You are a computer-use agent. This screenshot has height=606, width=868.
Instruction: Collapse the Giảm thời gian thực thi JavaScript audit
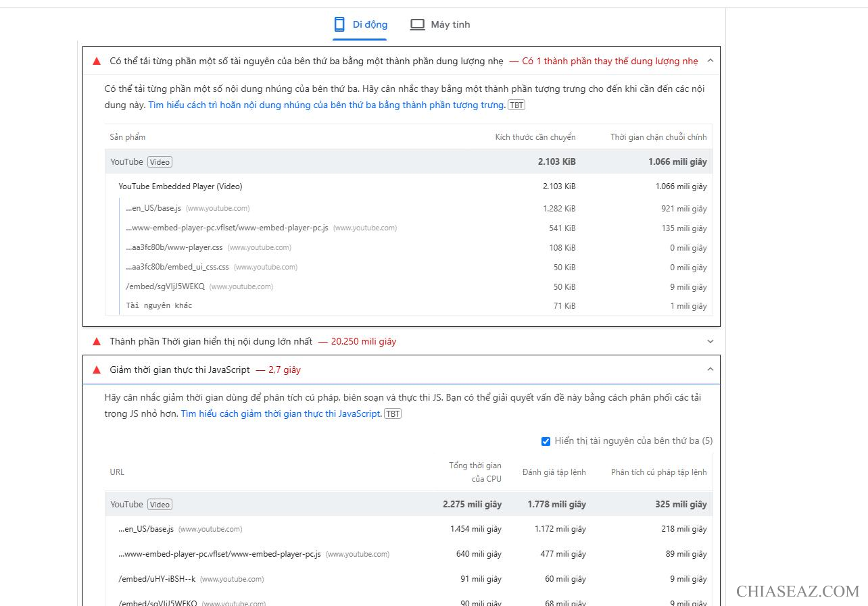click(x=710, y=370)
